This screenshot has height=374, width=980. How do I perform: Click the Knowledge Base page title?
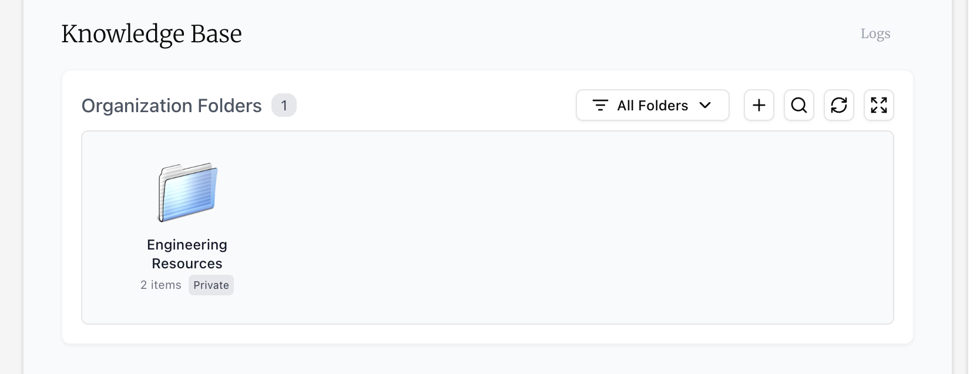[152, 34]
